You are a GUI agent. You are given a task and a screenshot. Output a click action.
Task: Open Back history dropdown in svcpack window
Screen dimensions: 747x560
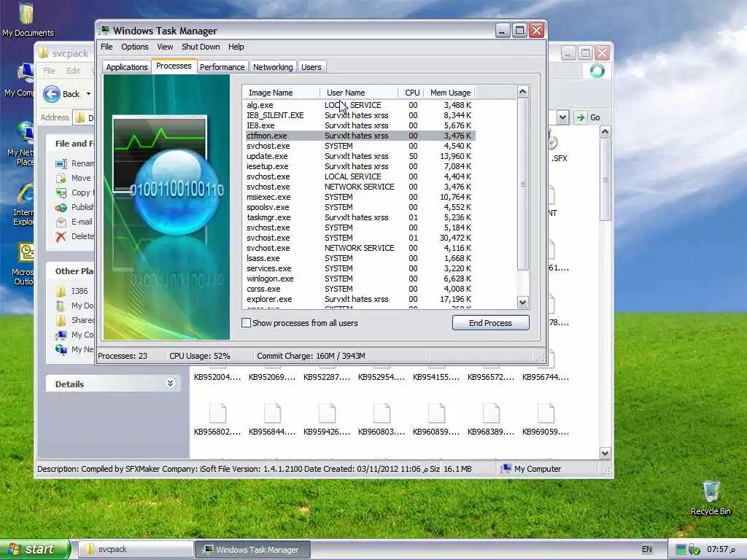88,94
